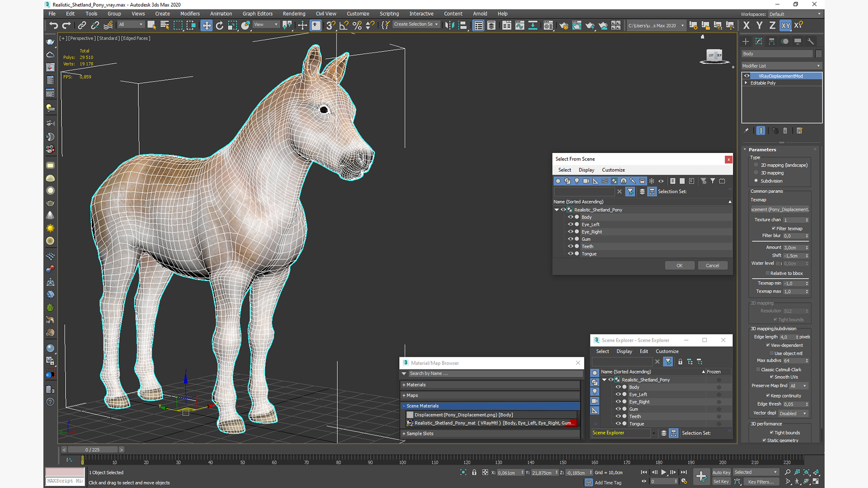Open the Rendered Frame Window icon

[x=577, y=25]
